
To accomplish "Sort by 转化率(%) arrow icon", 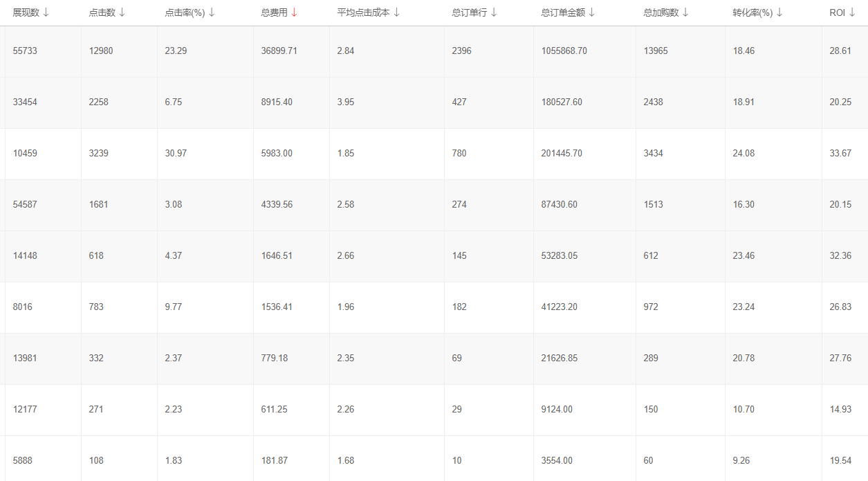I will [779, 12].
